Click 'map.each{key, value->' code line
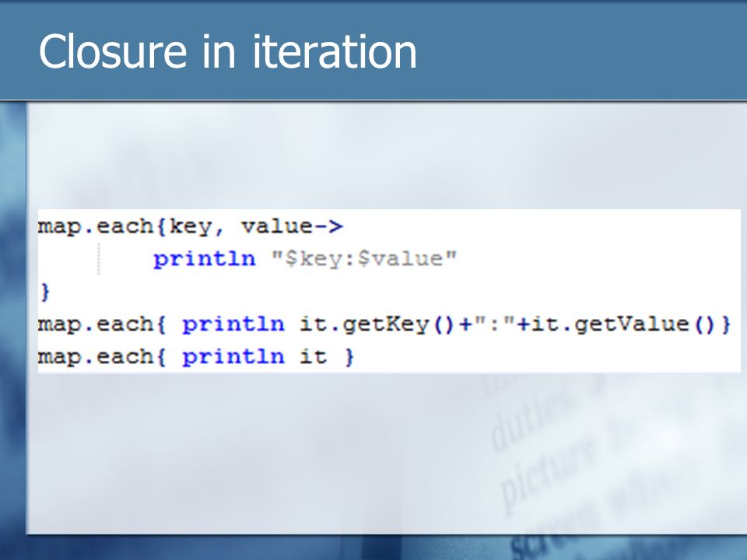The width and height of the screenshot is (747, 560). [x=191, y=226]
